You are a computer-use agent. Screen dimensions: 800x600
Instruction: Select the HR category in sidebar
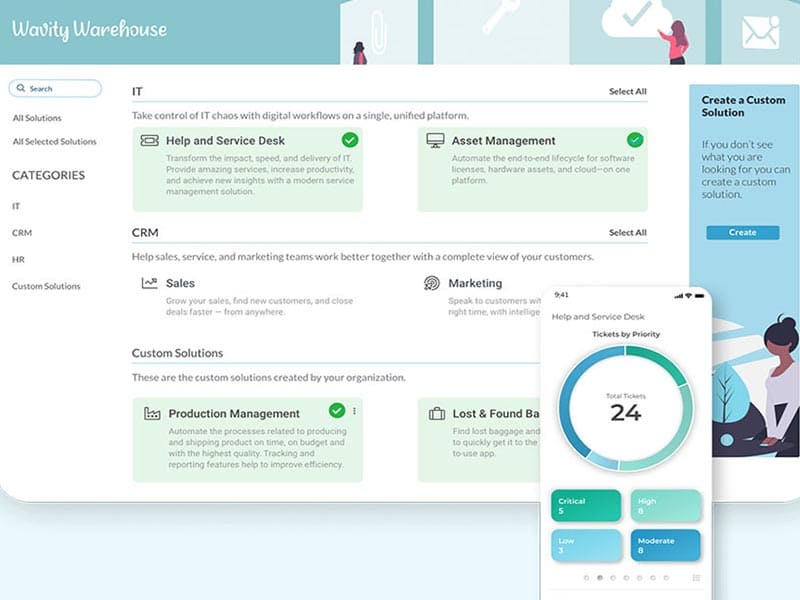(x=18, y=259)
